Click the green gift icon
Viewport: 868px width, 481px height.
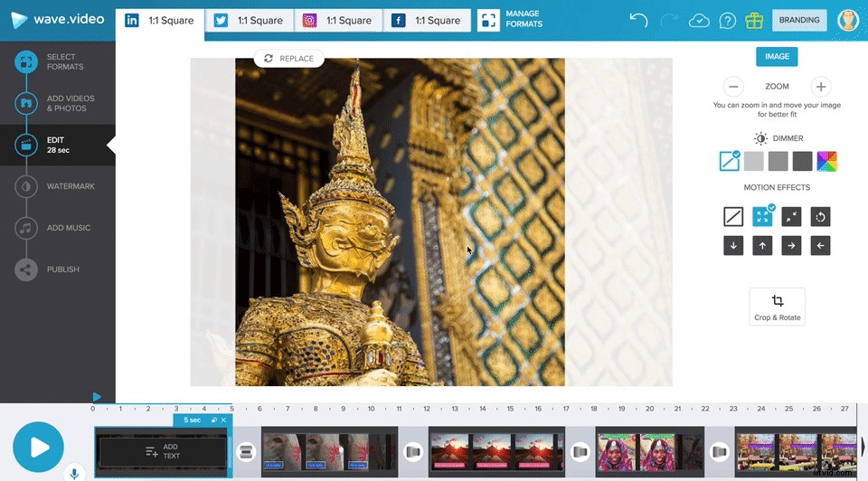click(x=754, y=21)
